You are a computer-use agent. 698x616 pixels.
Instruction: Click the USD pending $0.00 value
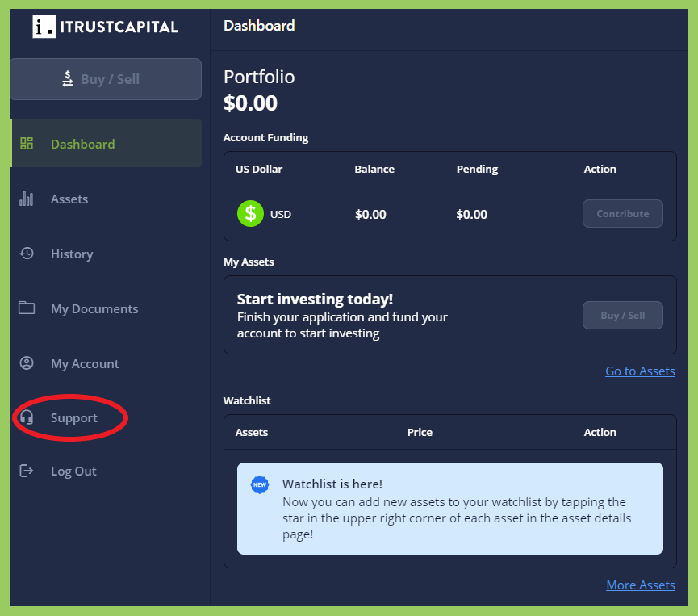[x=471, y=214]
